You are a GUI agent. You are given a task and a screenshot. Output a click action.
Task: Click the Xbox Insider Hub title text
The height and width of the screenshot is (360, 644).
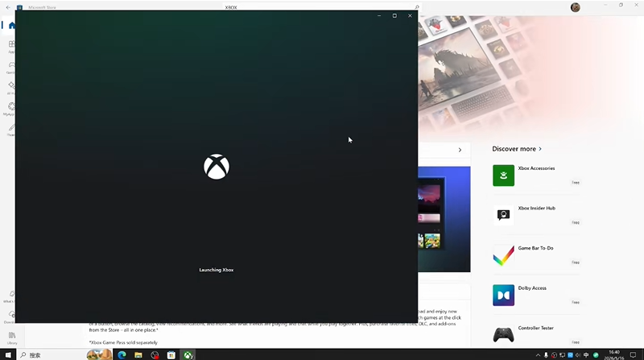tap(536, 208)
